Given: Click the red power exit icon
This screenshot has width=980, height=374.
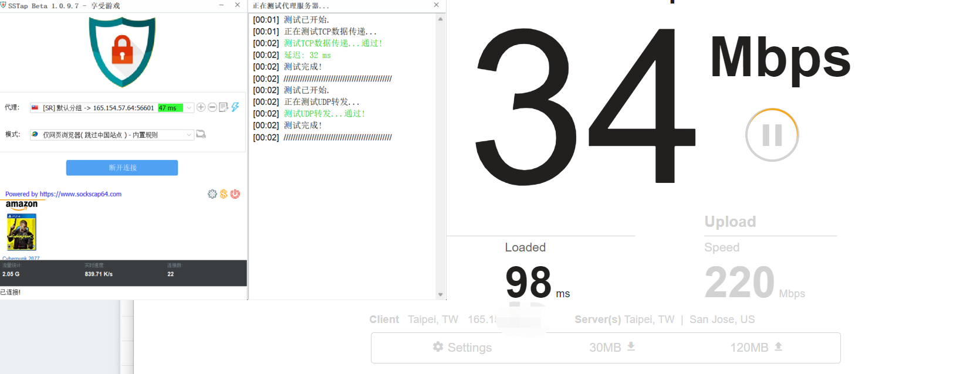Looking at the screenshot, I should (x=235, y=194).
